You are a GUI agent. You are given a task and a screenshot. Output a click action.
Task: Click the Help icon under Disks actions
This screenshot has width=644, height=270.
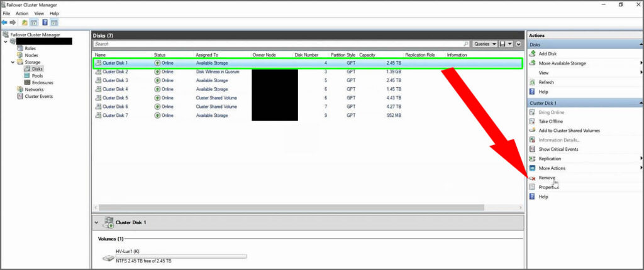click(532, 92)
